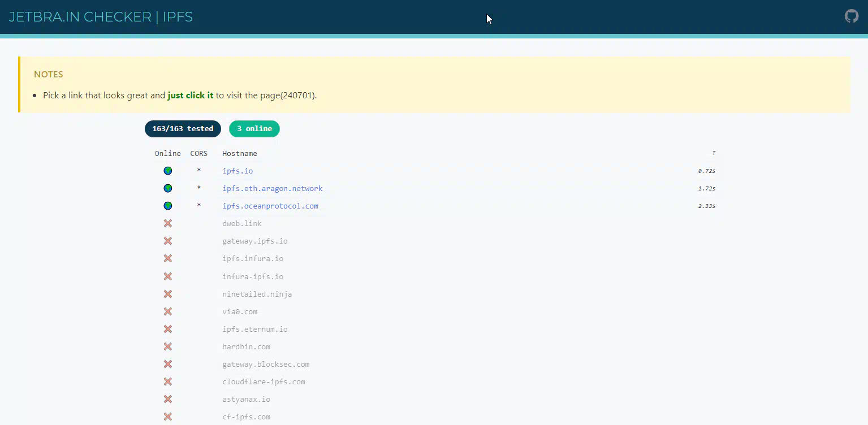Click the 'Hostname' column header
Screen dimensions: 868x425
[240, 153]
